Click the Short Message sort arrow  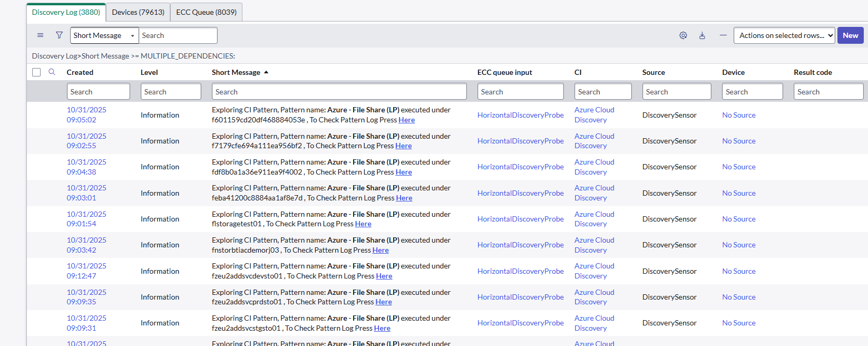(x=266, y=72)
